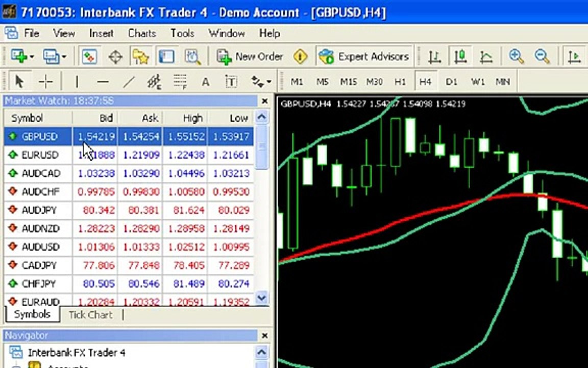Select the Fibonacci retracement tool
Viewport: 588px width, 368px height.
point(180,81)
